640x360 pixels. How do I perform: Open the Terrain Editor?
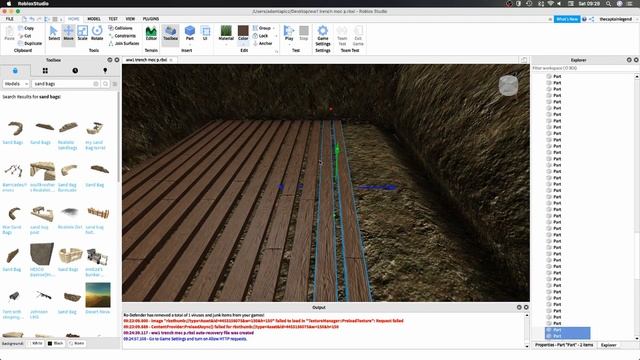click(x=151, y=33)
